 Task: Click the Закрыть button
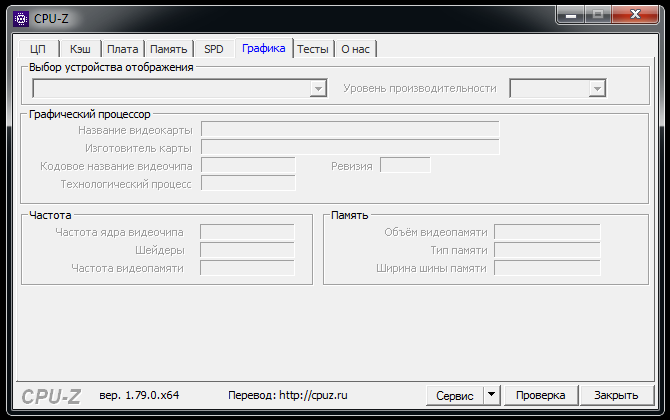616,396
